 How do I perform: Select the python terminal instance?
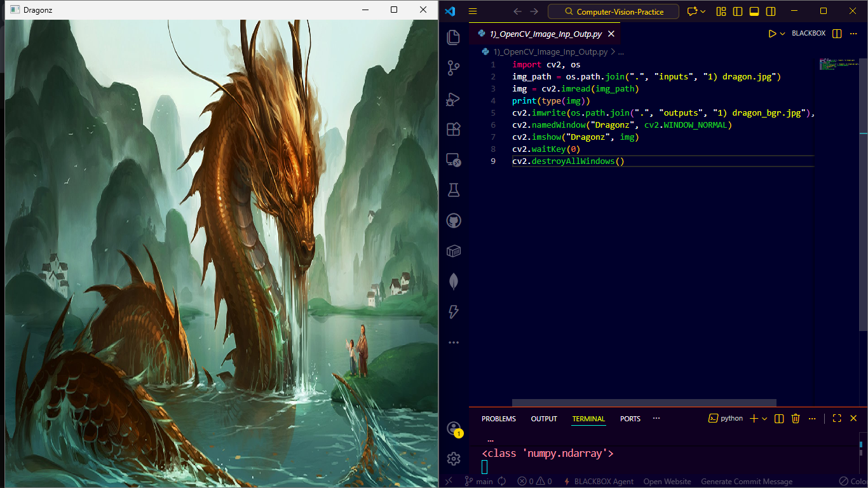(x=726, y=418)
